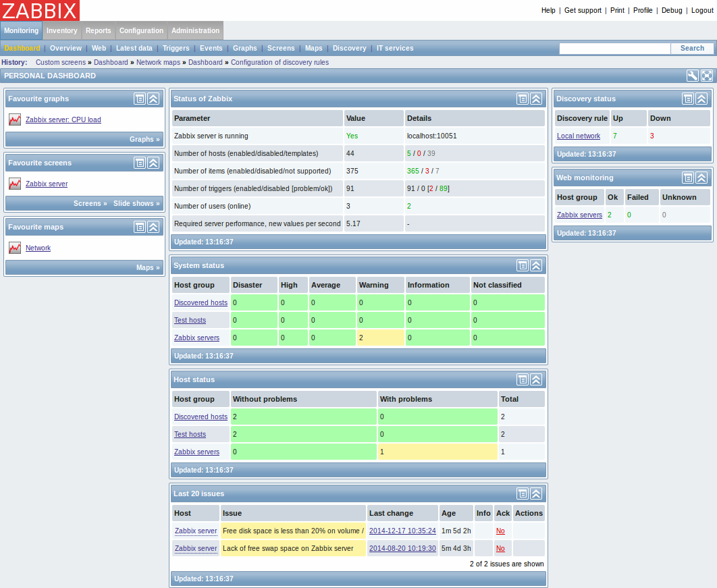Open Test hosts in Host status
The height and width of the screenshot is (588, 717).
[190, 434]
